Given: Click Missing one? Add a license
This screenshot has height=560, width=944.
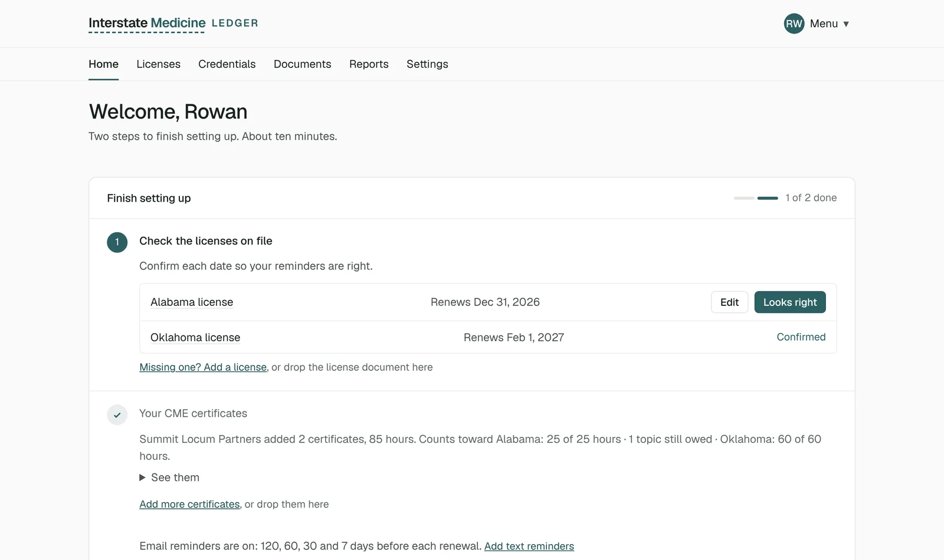Looking at the screenshot, I should (x=203, y=367).
